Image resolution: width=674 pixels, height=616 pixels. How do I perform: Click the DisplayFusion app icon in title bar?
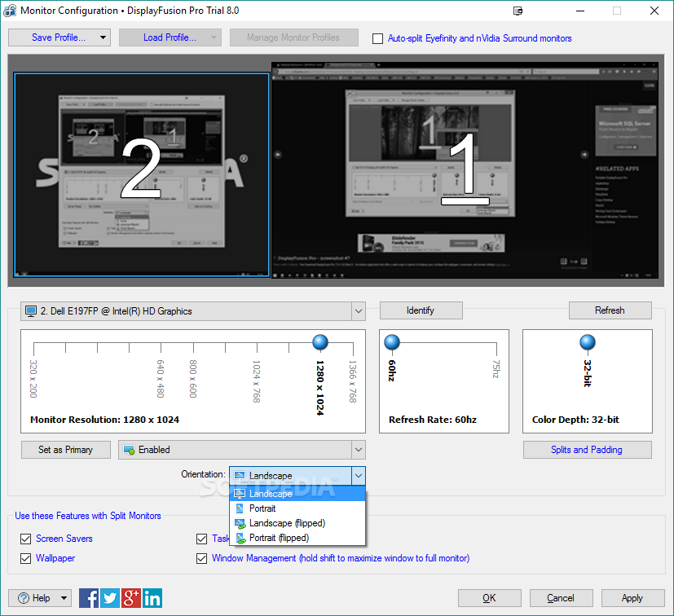pyautogui.click(x=10, y=11)
